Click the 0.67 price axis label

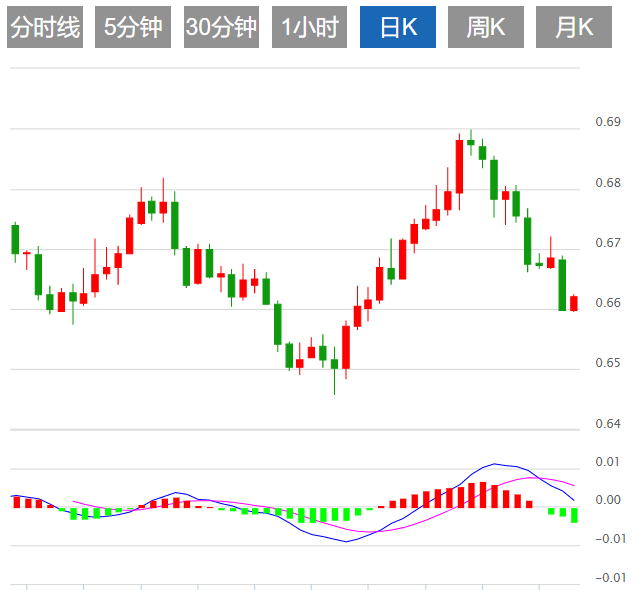click(x=608, y=243)
